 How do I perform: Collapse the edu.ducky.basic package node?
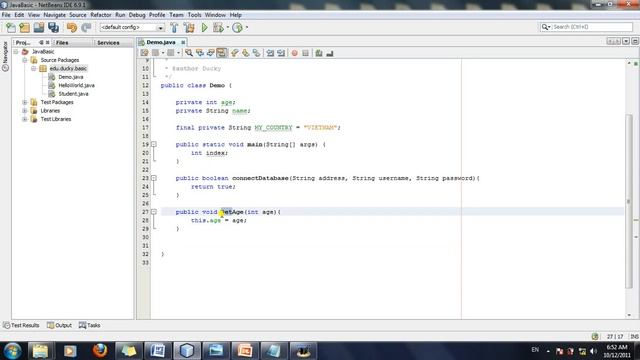point(33,69)
